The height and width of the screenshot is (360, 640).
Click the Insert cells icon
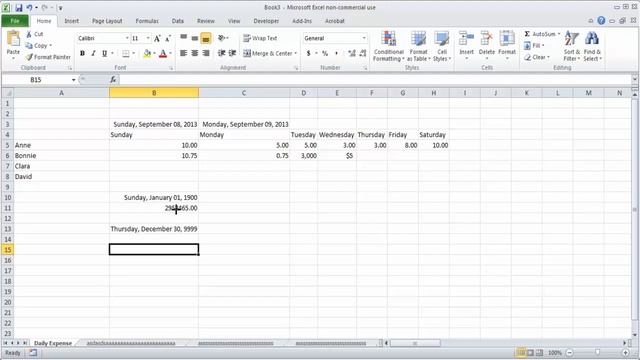coord(466,39)
